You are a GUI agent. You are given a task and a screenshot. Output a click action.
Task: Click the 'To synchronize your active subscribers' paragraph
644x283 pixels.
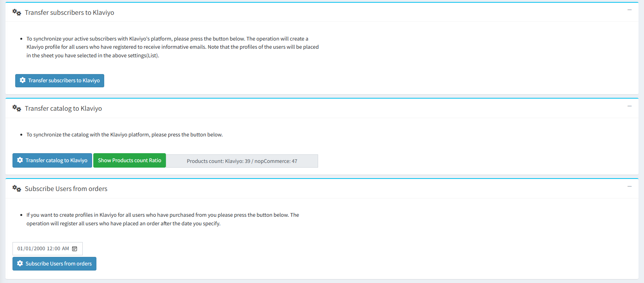[173, 47]
